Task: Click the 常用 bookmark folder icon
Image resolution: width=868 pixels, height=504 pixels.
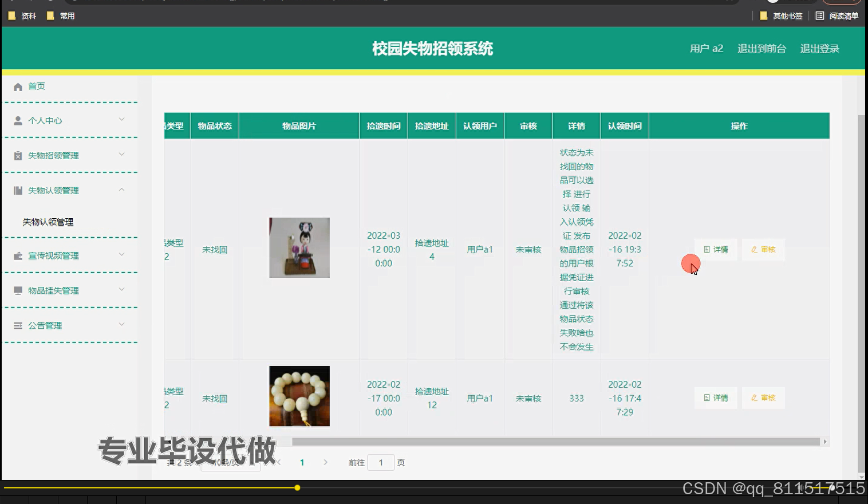Action: [50, 16]
